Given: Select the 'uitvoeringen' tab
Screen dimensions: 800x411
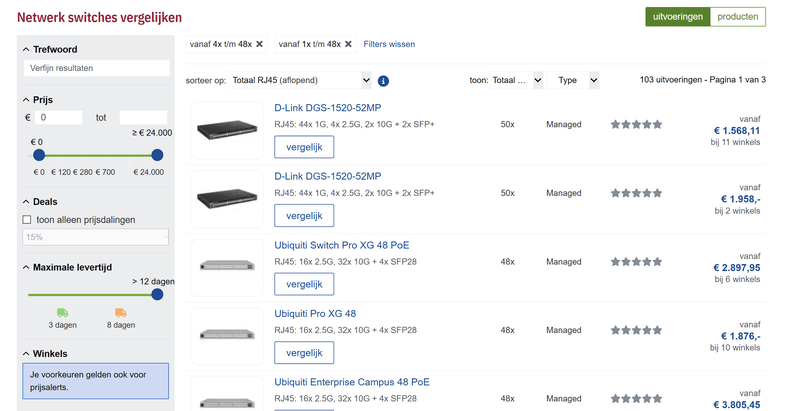Looking at the screenshot, I should tap(678, 17).
